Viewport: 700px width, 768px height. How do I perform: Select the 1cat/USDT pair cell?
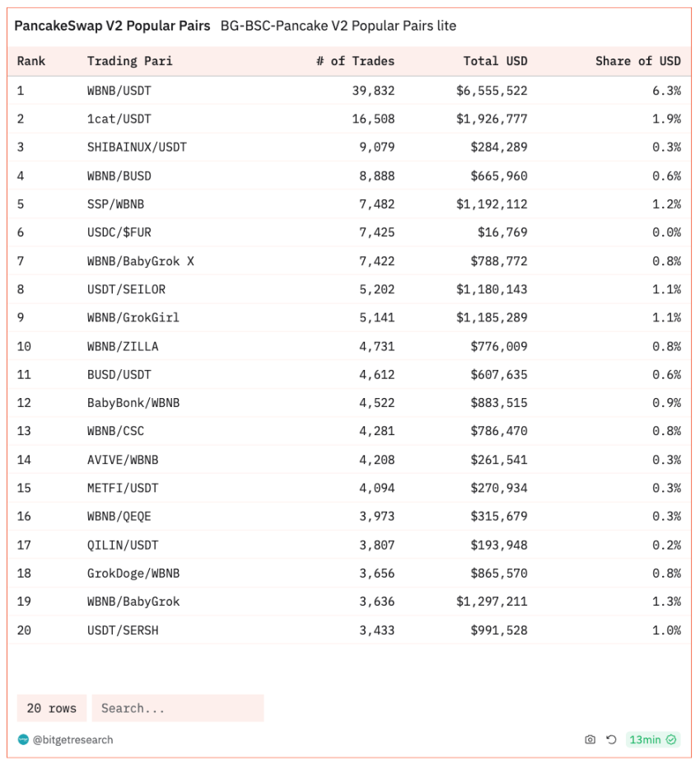click(x=119, y=119)
